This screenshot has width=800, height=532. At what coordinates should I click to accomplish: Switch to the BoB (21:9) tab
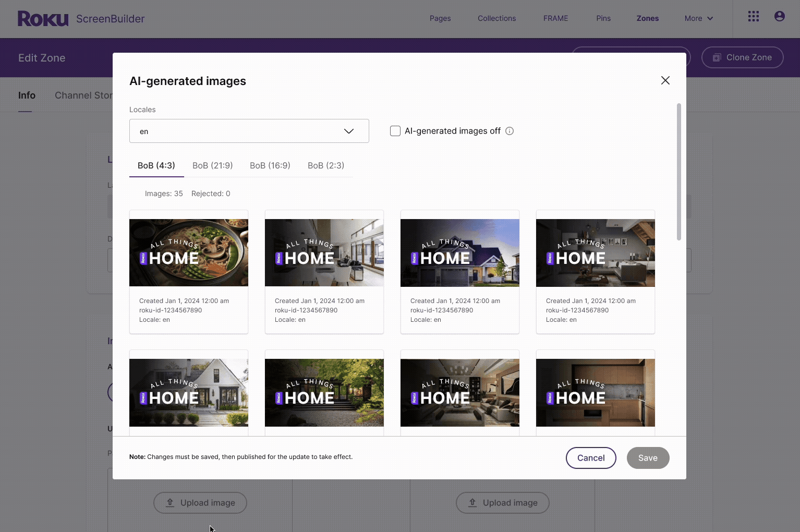tap(213, 165)
